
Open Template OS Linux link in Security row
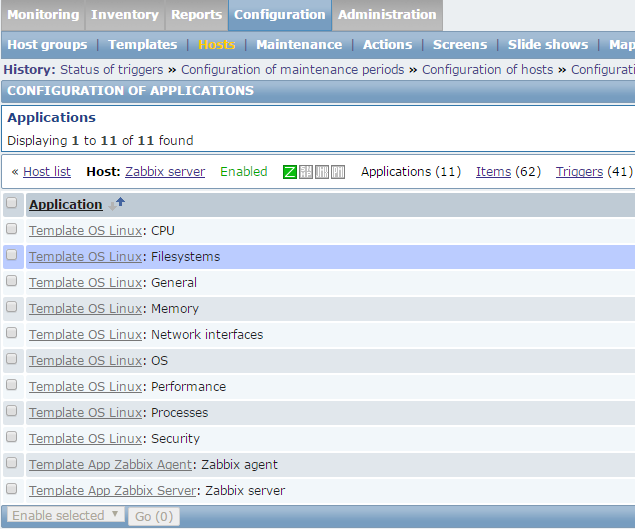(x=85, y=438)
